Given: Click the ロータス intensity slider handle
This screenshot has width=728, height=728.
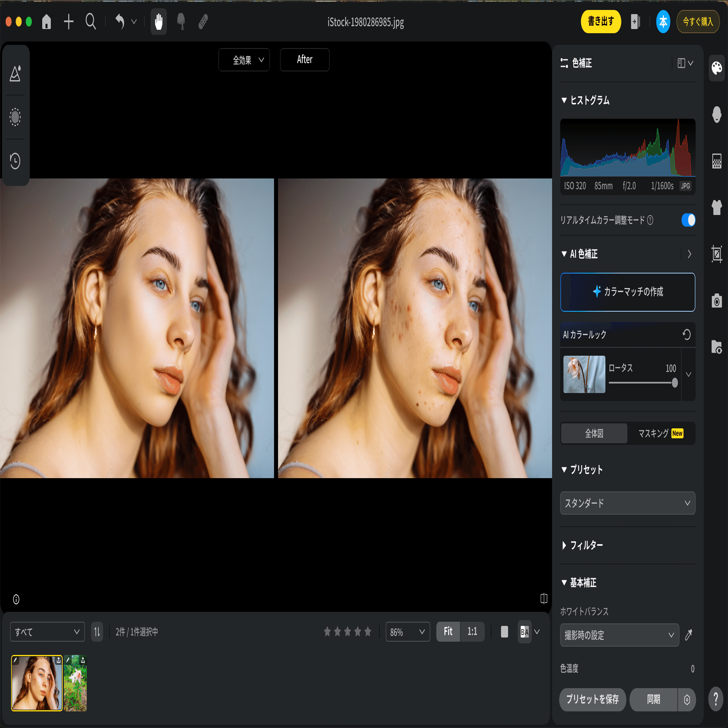Looking at the screenshot, I should tap(674, 383).
